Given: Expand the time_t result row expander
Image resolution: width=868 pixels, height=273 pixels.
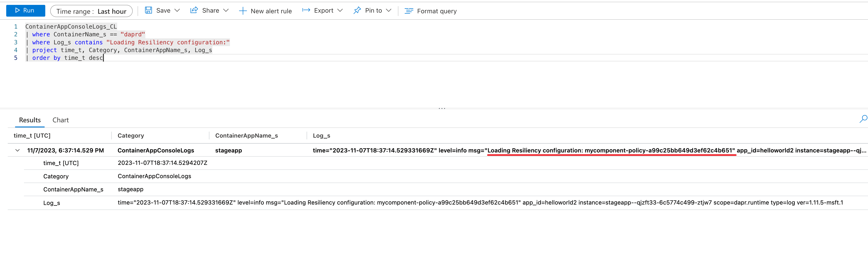Looking at the screenshot, I should (17, 149).
